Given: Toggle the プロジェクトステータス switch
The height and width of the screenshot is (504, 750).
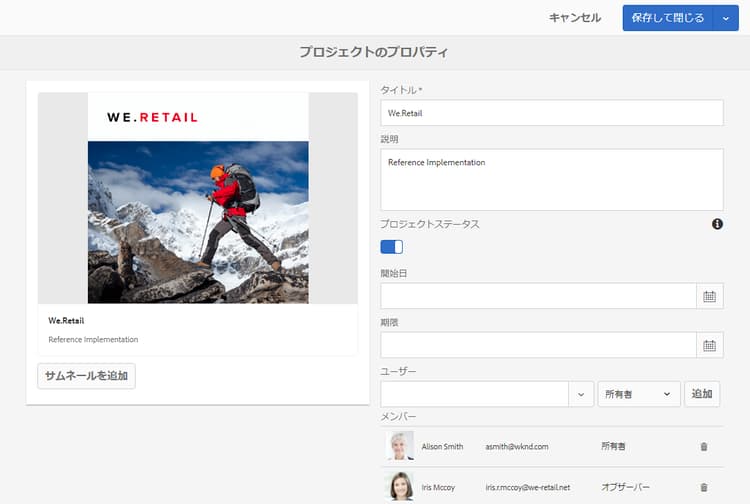Looking at the screenshot, I should 391,247.
